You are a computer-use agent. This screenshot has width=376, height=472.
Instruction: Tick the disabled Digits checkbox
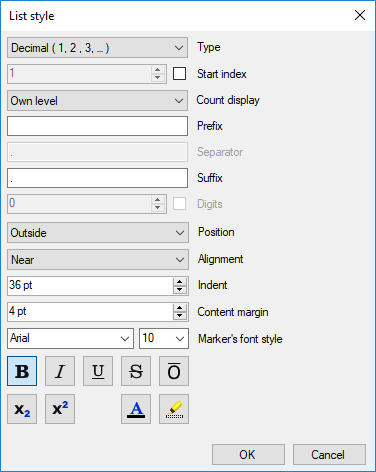click(179, 204)
